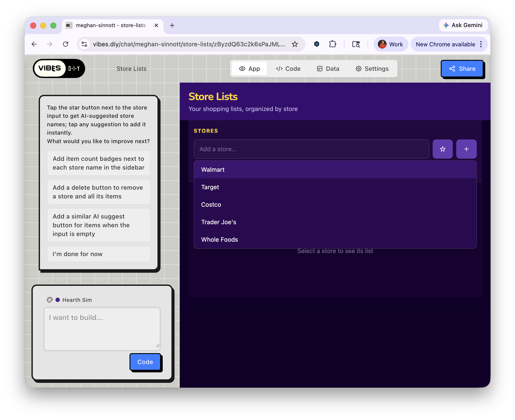Click the Vibes DIY logo
This screenshot has width=515, height=420.
59,68
